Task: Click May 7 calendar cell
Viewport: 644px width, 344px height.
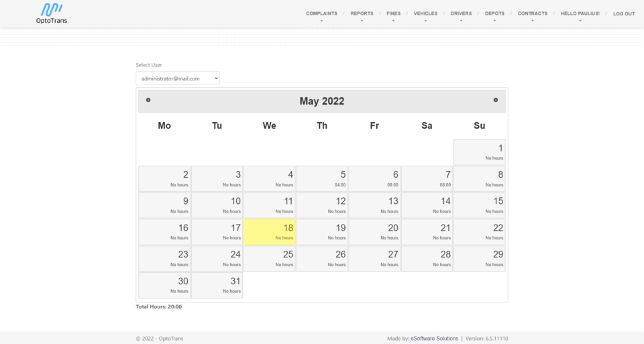Action: (427, 179)
